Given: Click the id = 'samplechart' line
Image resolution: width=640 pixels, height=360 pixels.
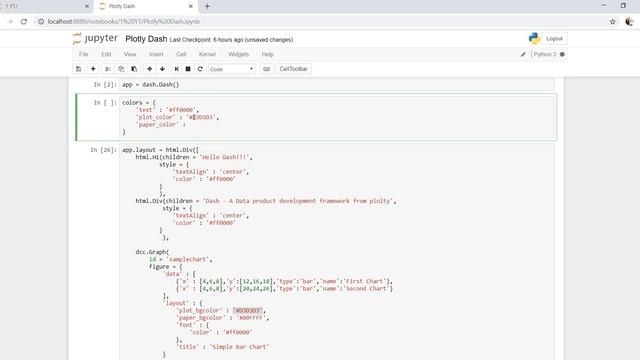Looking at the screenshot, I should point(180,259).
